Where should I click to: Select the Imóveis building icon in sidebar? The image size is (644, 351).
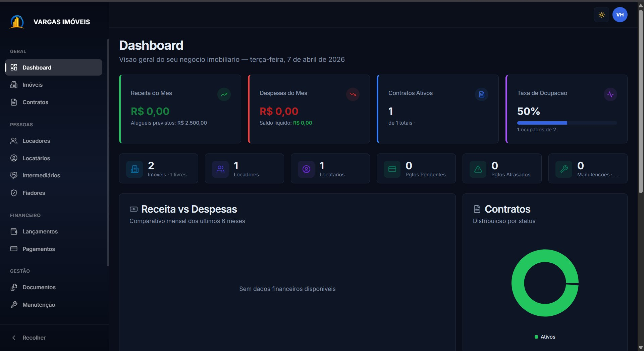click(x=14, y=85)
